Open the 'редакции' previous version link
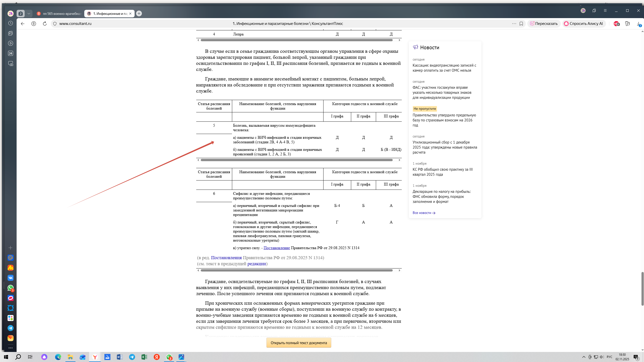This screenshot has width=644, height=362. [x=257, y=264]
